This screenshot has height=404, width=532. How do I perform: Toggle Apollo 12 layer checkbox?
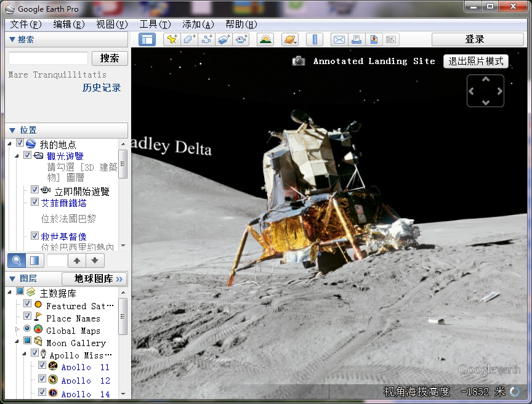(42, 379)
